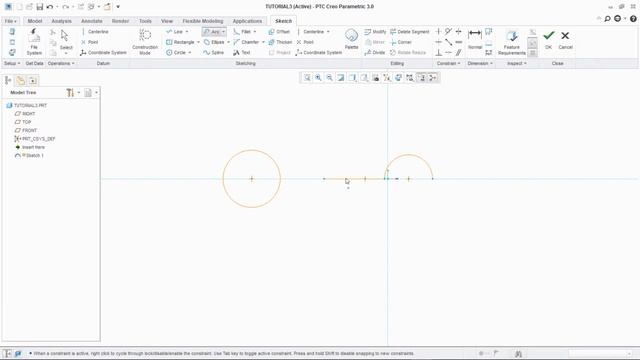The height and width of the screenshot is (360, 640).
Task: Open the Ellipse tool dropdown arrow
Action: (x=228, y=42)
